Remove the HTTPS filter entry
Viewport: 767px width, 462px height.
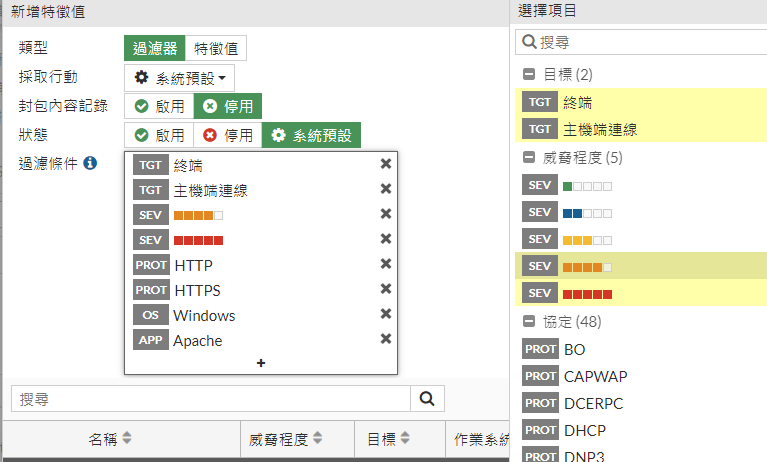(385, 290)
